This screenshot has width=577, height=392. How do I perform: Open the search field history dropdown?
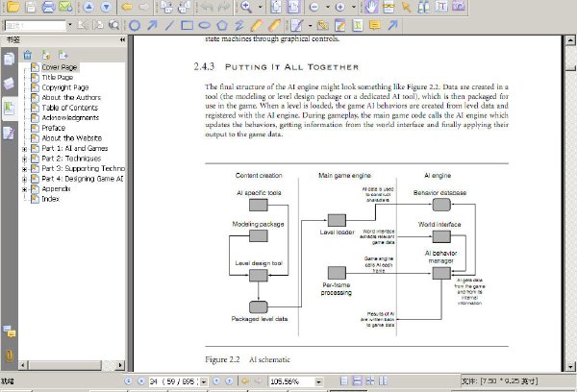(x=70, y=25)
